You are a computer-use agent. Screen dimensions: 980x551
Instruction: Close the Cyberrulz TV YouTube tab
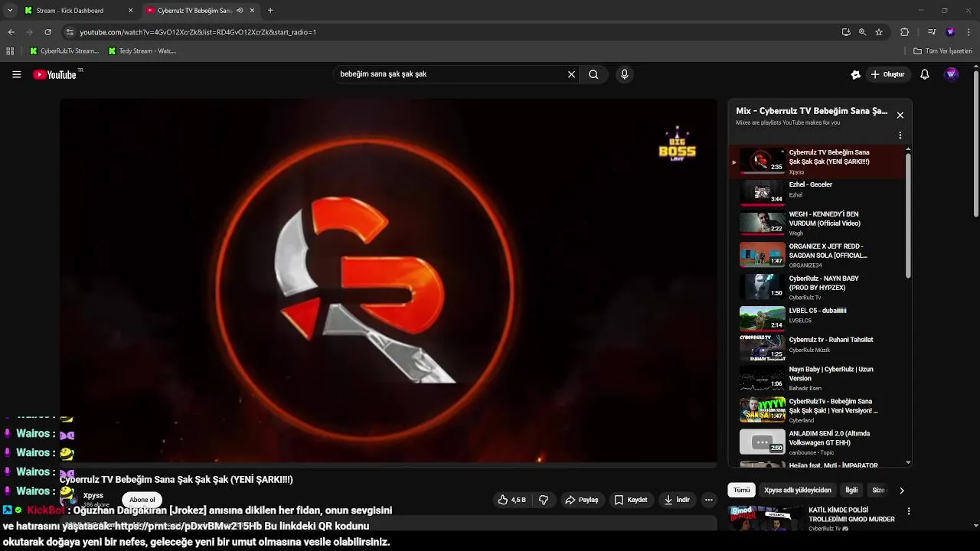252,11
